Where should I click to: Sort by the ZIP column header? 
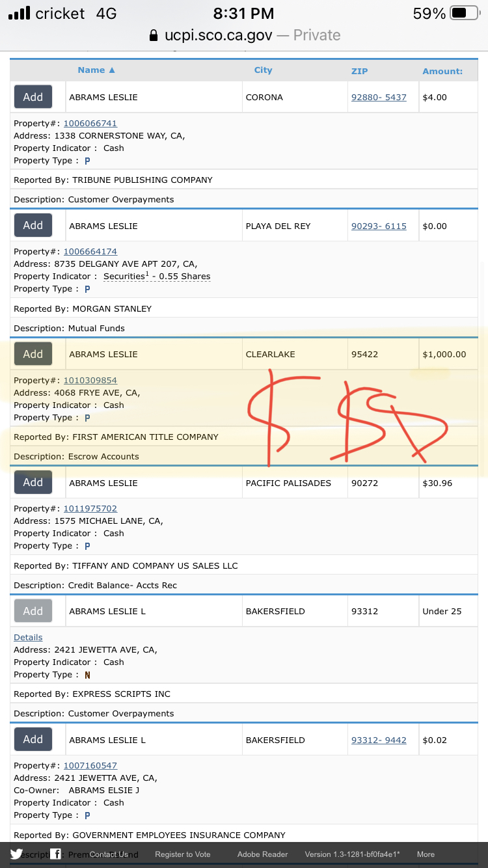pos(359,71)
